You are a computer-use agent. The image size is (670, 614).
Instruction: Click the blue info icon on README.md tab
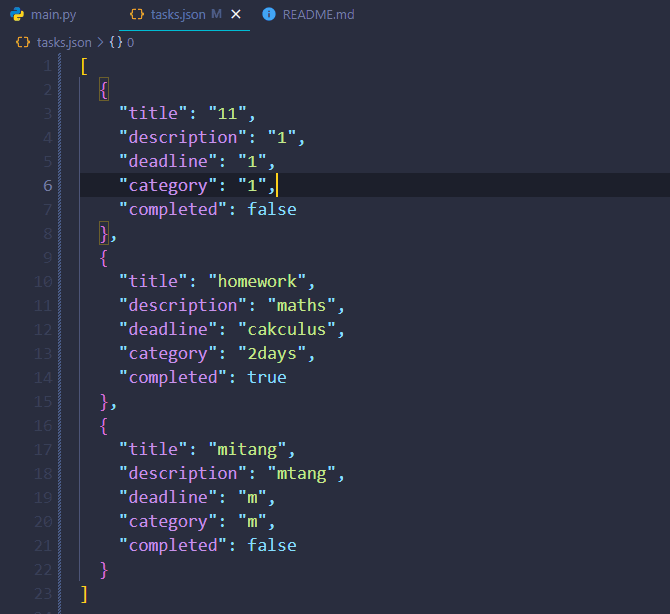pyautogui.click(x=269, y=15)
